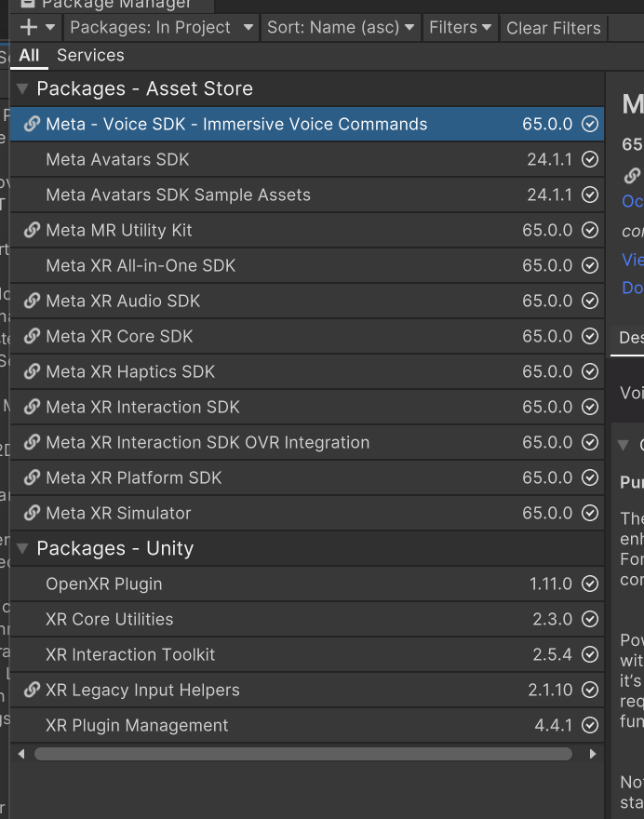The image size is (644, 819).
Task: Open the Sort: Name (asc) dropdown
Action: tap(341, 28)
